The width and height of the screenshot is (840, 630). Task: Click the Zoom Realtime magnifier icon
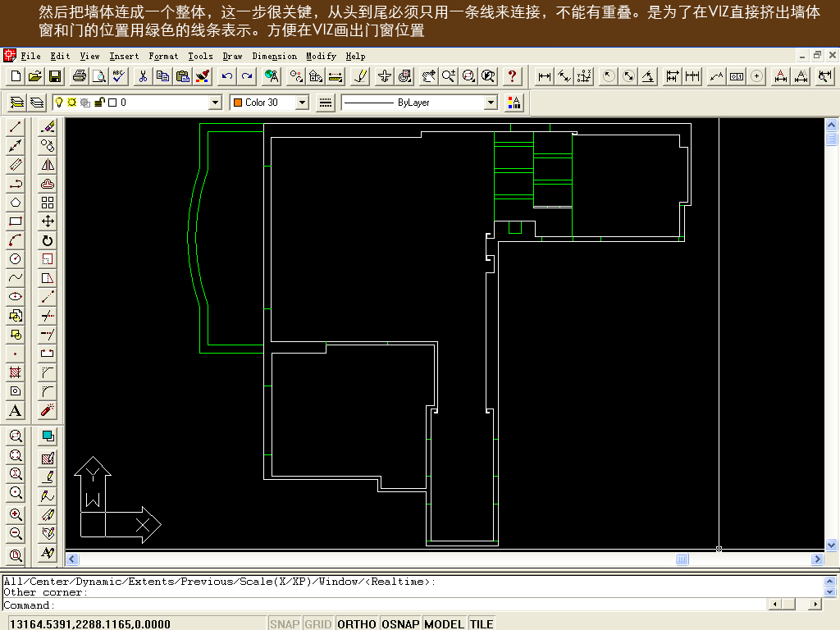coord(449,76)
